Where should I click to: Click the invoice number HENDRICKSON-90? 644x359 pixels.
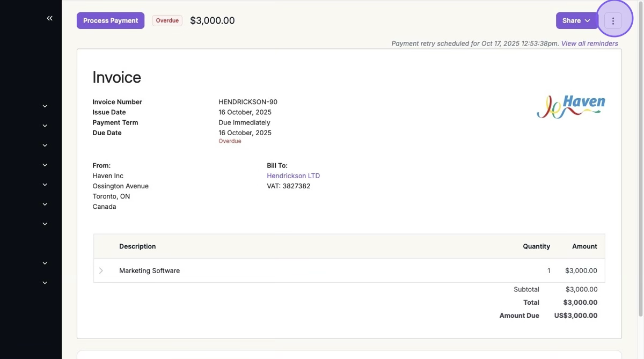click(248, 102)
